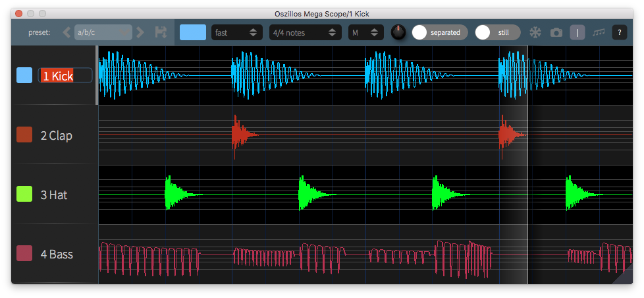Open the a/b/c preset dropdown

point(103,32)
